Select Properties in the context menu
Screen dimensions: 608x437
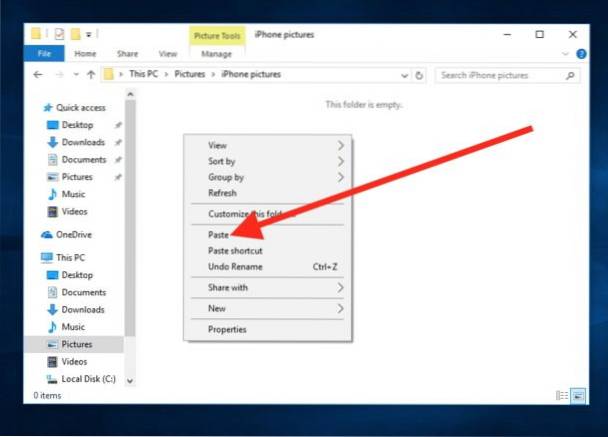pos(227,330)
